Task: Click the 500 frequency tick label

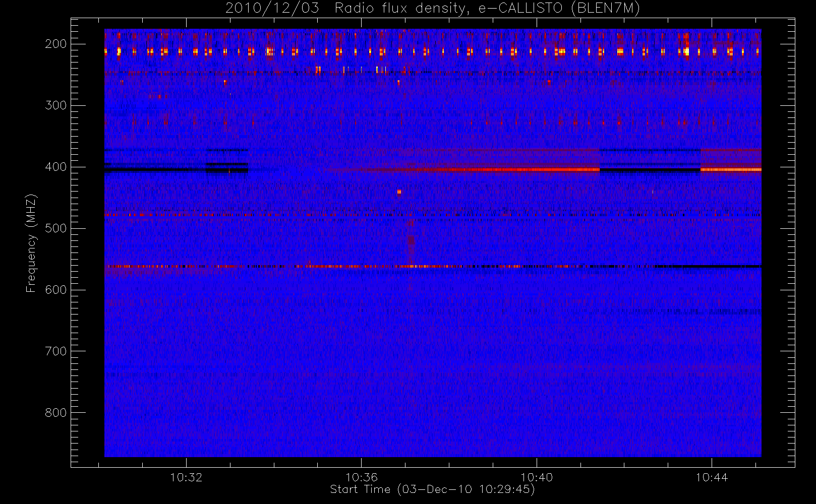Action: (56, 228)
